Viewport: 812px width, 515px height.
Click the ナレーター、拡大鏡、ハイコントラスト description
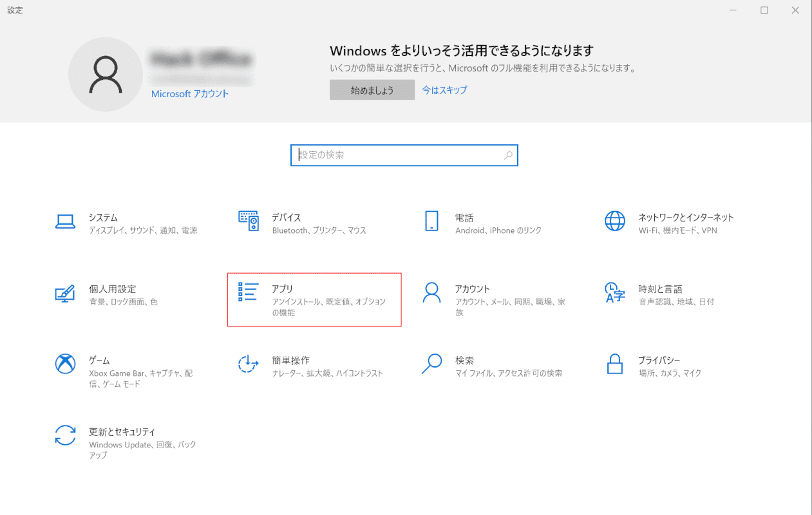[x=328, y=373]
